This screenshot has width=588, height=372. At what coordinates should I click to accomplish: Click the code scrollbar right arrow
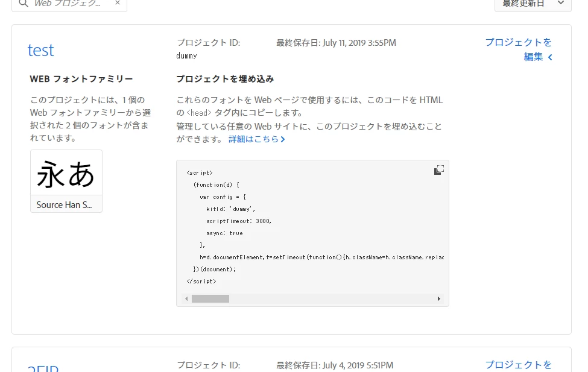(x=439, y=299)
